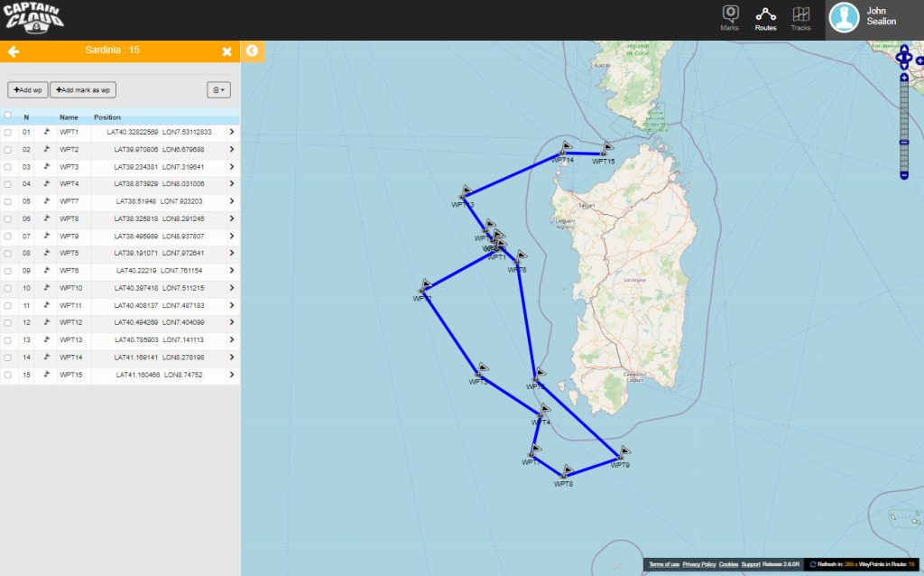Expand details of WPT15 row arrow
The height and width of the screenshot is (576, 924).
[x=232, y=375]
